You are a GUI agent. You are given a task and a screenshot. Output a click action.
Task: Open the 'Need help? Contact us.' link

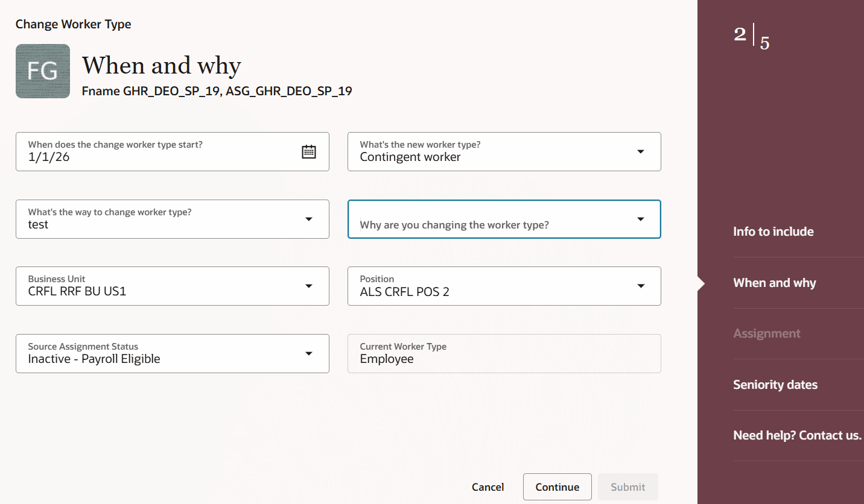pos(796,435)
